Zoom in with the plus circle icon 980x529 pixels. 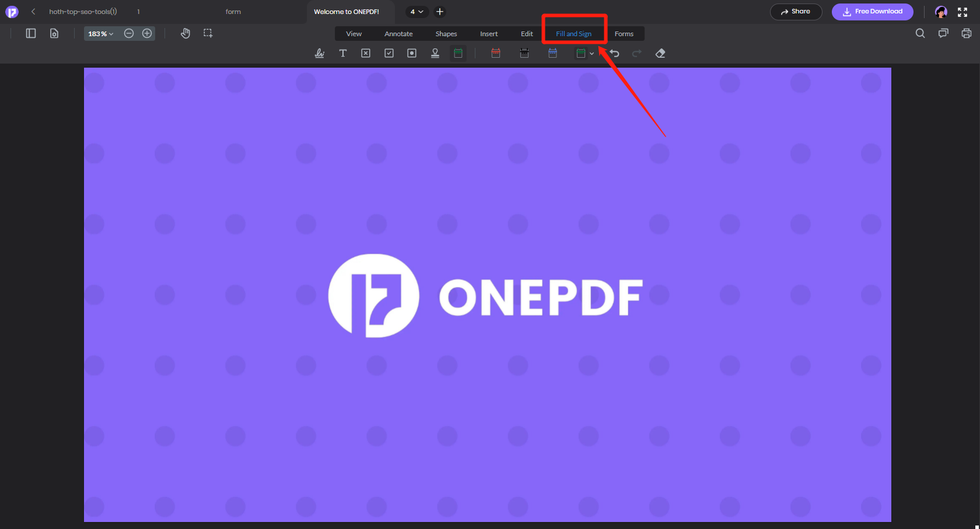[147, 33]
